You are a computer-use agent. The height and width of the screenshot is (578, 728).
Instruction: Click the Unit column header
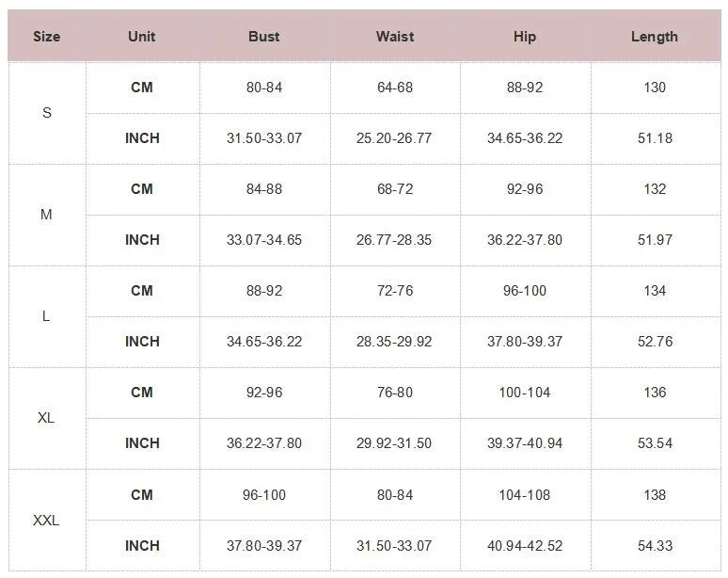click(x=142, y=37)
